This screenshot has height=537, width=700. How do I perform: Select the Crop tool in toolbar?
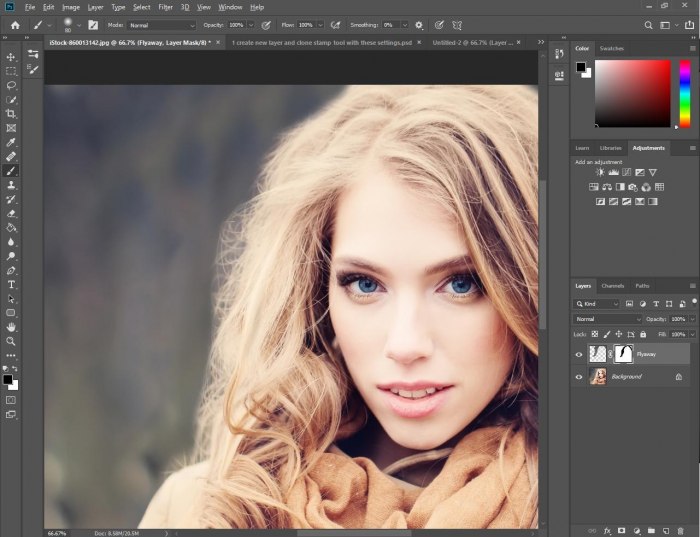(11, 114)
